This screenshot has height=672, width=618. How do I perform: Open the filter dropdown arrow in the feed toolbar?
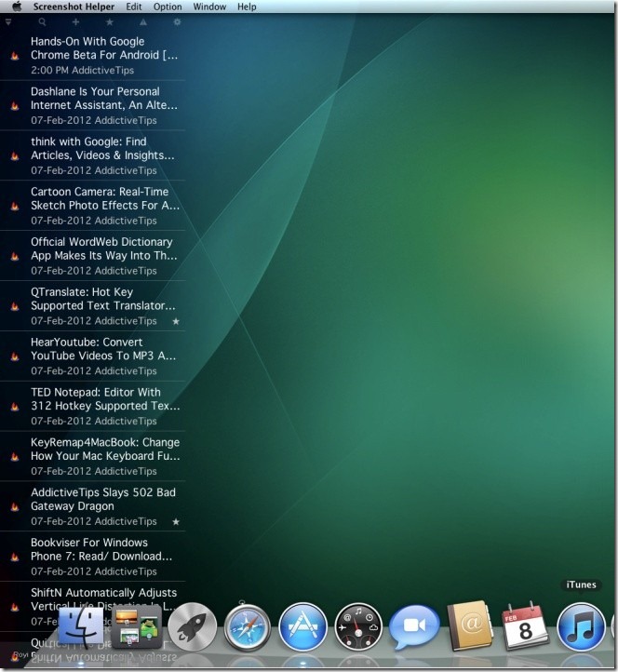point(8,21)
